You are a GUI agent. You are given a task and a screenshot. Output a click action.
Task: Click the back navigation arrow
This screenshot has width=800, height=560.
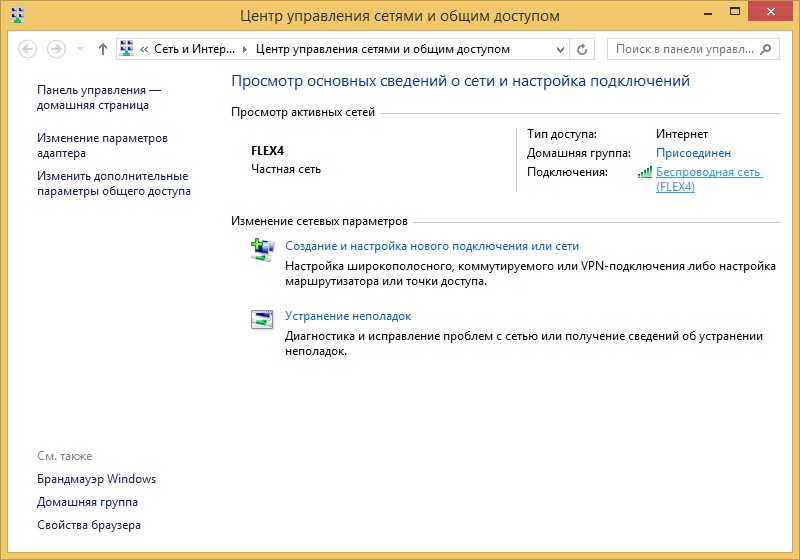pyautogui.click(x=28, y=49)
